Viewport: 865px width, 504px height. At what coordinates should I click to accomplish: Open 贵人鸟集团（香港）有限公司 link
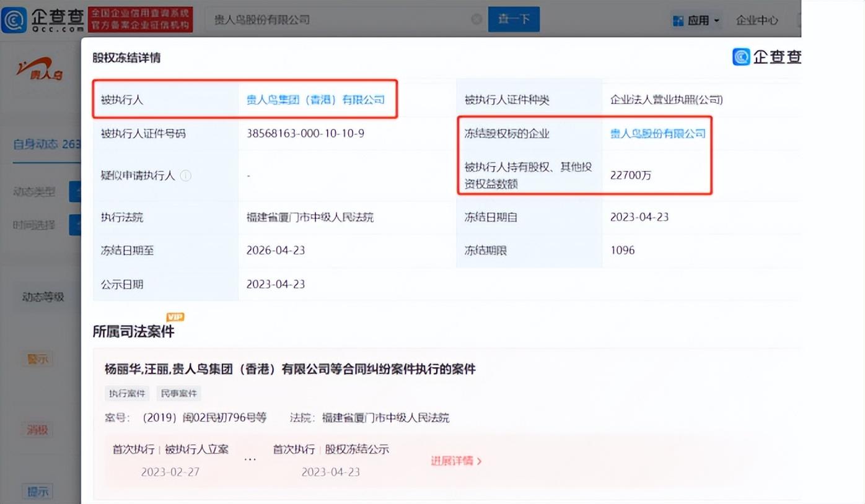pyautogui.click(x=315, y=99)
